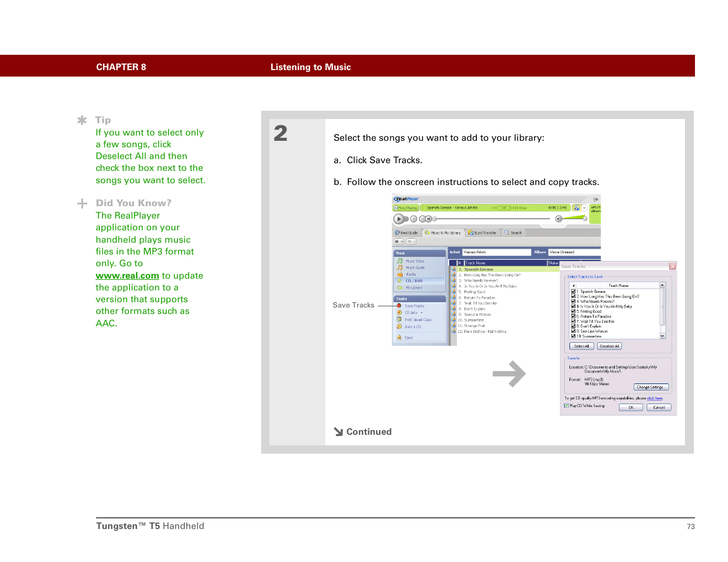Image resolution: width=728 pixels, height=562 pixels.
Task: Uncheck track 7 Wait Till You See Her checkbox
Action: [573, 321]
